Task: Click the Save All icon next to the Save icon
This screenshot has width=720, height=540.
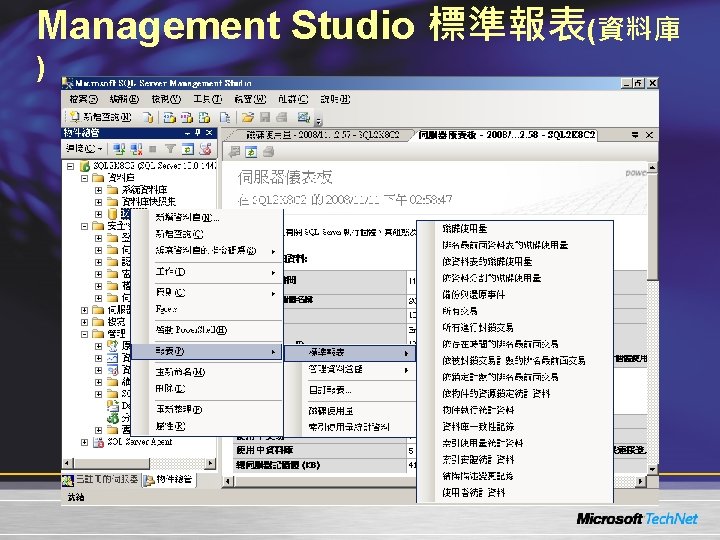Action: coord(281,118)
